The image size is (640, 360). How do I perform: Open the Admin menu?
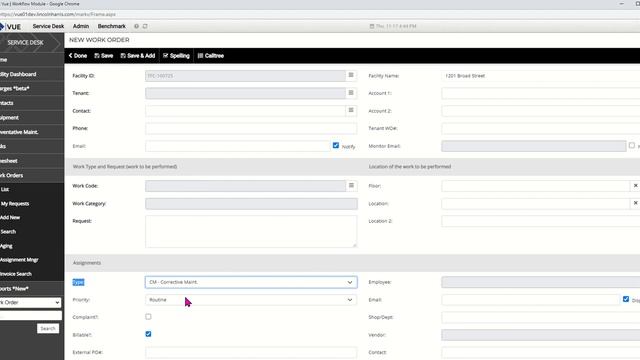pyautogui.click(x=81, y=26)
